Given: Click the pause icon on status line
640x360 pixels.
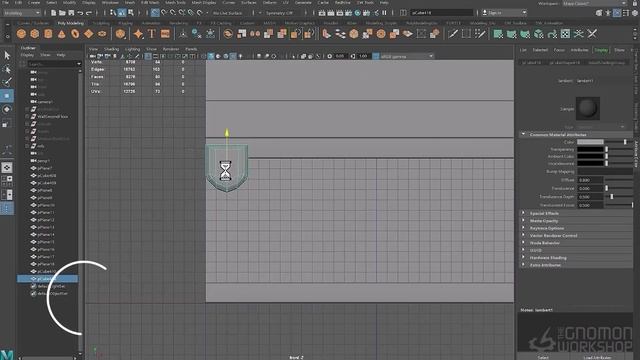Looking at the screenshot, I should 384,13.
